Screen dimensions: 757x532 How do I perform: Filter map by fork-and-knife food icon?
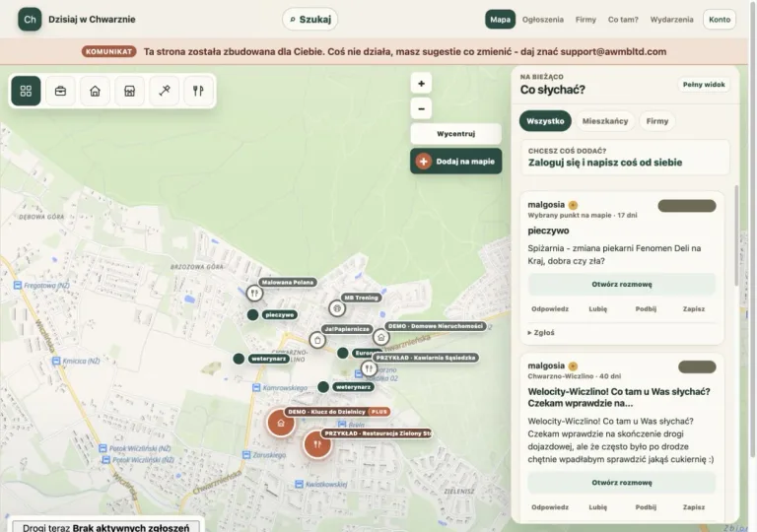click(198, 91)
